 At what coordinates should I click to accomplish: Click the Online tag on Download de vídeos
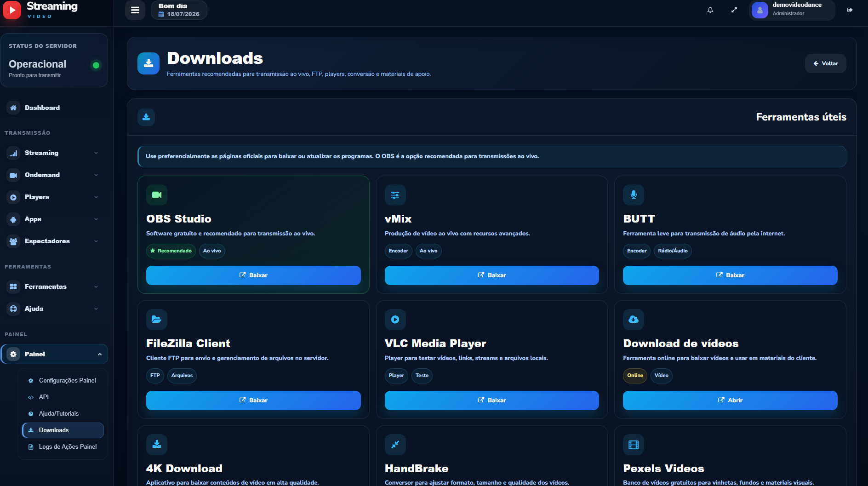point(635,375)
